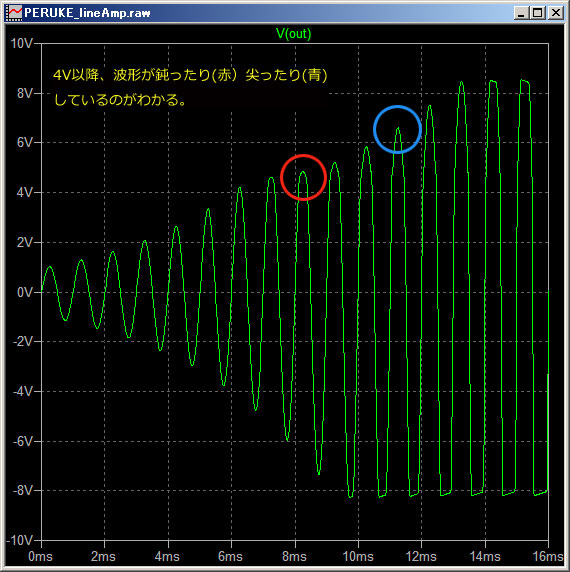Click the 6V label on vertical axis
The width and height of the screenshot is (570, 572).
click(x=25, y=142)
